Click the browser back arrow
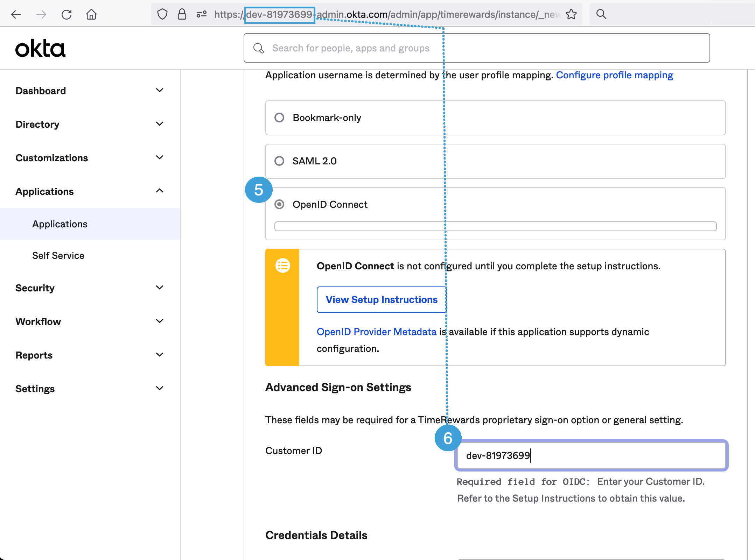This screenshot has height=560, width=755. pyautogui.click(x=16, y=14)
